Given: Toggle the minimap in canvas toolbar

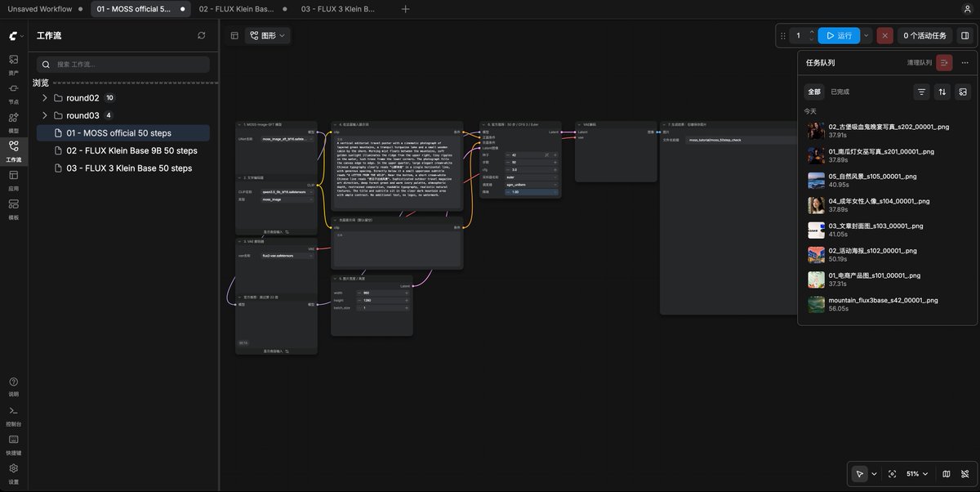Looking at the screenshot, I should 947,474.
